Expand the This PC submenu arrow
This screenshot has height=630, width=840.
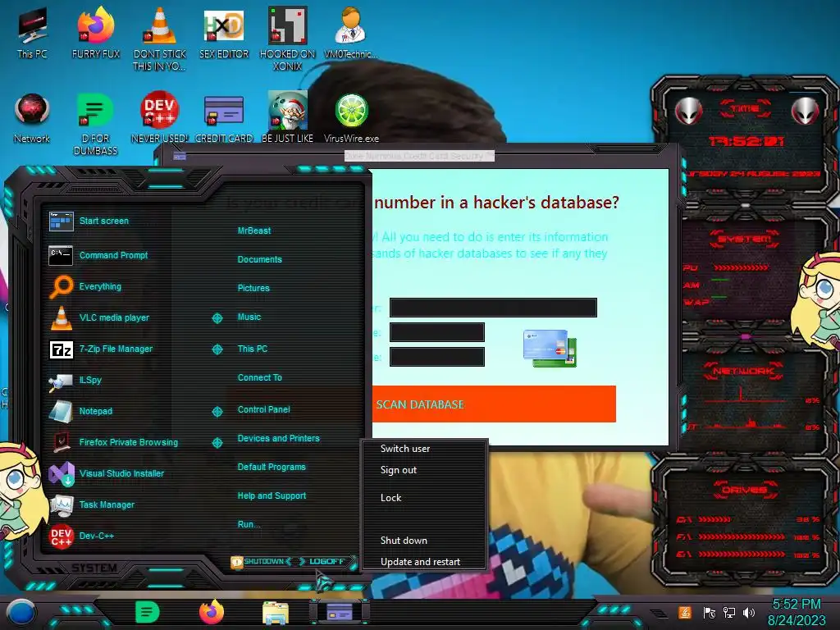[217, 349]
